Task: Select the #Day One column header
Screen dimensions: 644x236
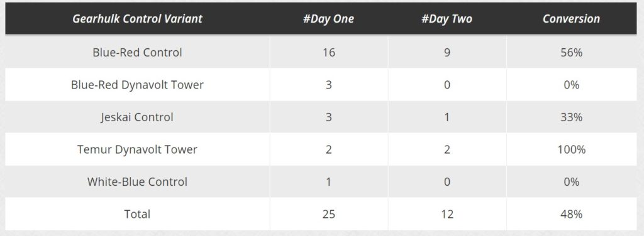Action: point(328,19)
